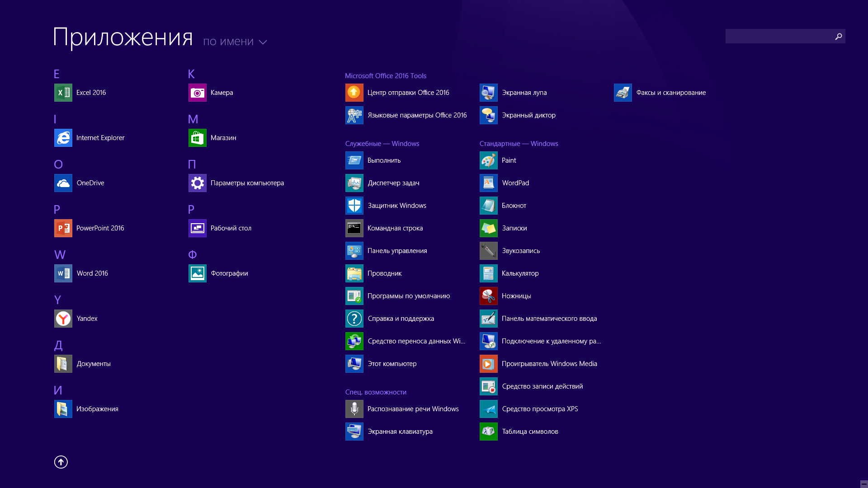868x488 pixels.
Task: Open the Магазин store tile icon
Action: pos(197,138)
